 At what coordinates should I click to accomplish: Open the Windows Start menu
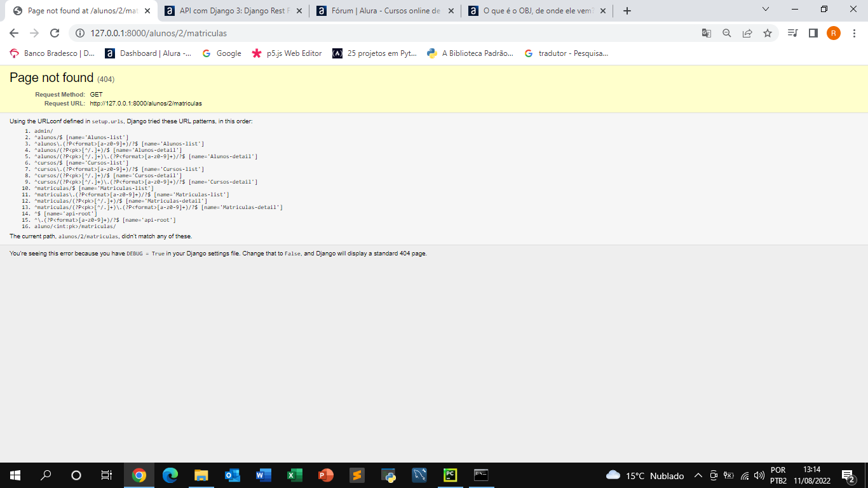click(15, 475)
